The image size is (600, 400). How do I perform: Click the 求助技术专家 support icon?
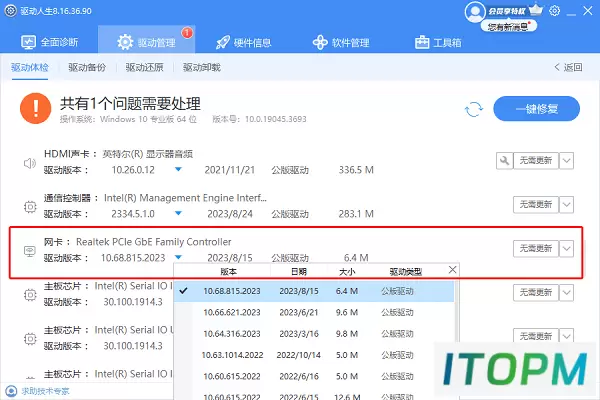click(x=11, y=391)
